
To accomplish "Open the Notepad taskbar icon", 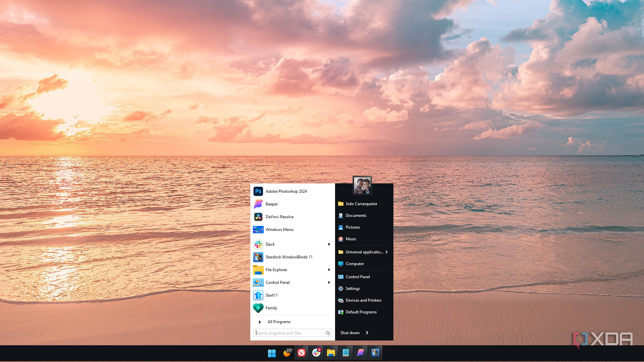I will 345,353.
